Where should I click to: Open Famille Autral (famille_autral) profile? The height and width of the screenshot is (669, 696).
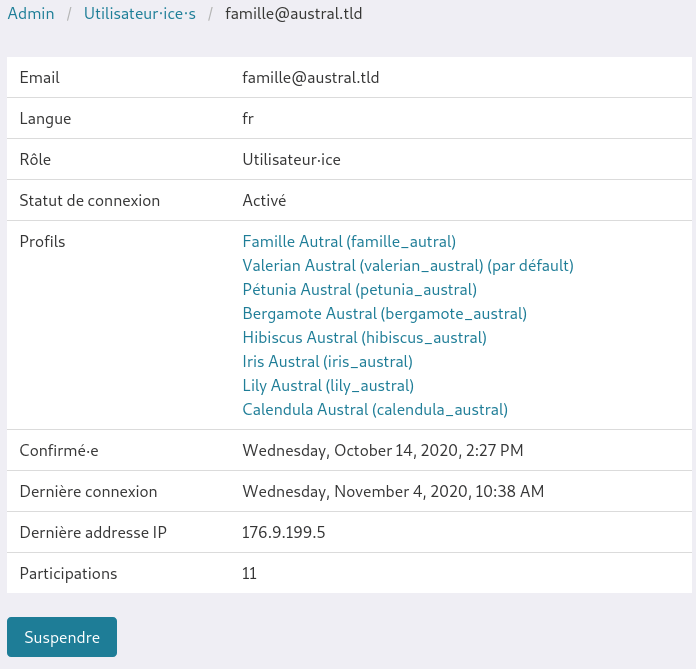point(349,241)
